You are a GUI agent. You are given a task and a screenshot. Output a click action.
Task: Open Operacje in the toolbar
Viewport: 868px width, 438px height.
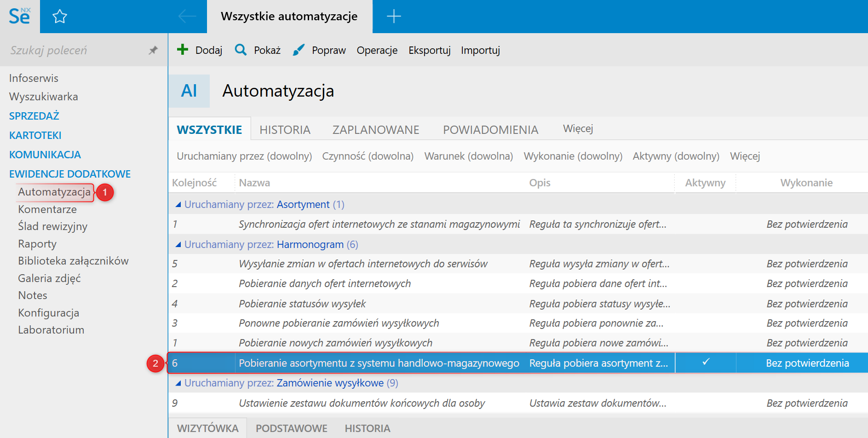377,50
